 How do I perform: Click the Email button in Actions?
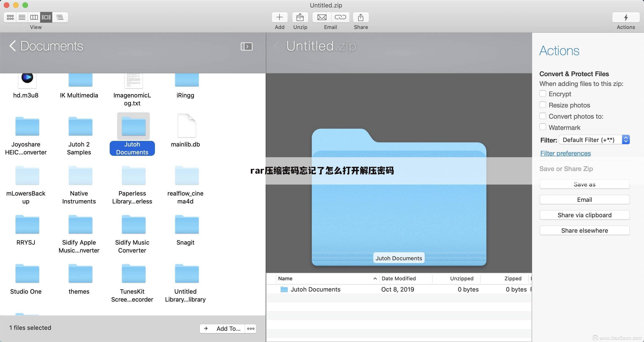(x=584, y=199)
